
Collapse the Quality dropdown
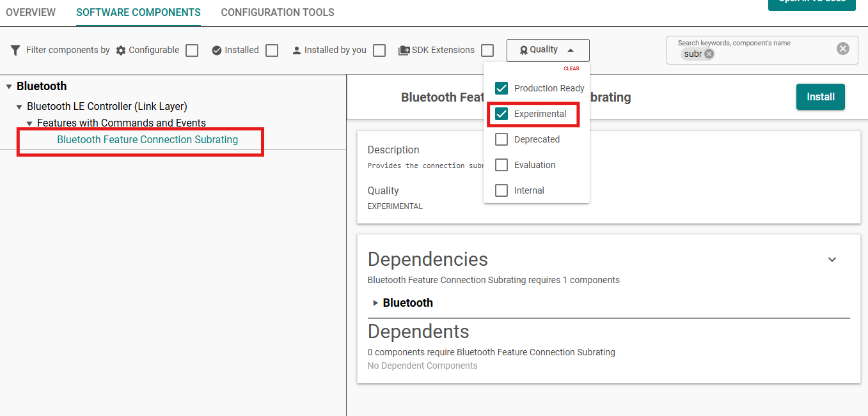point(548,50)
